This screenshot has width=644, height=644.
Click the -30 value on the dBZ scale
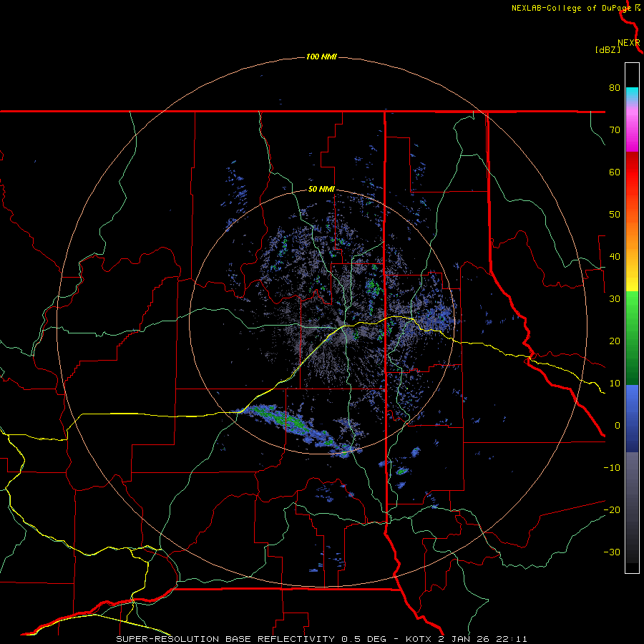coord(612,552)
